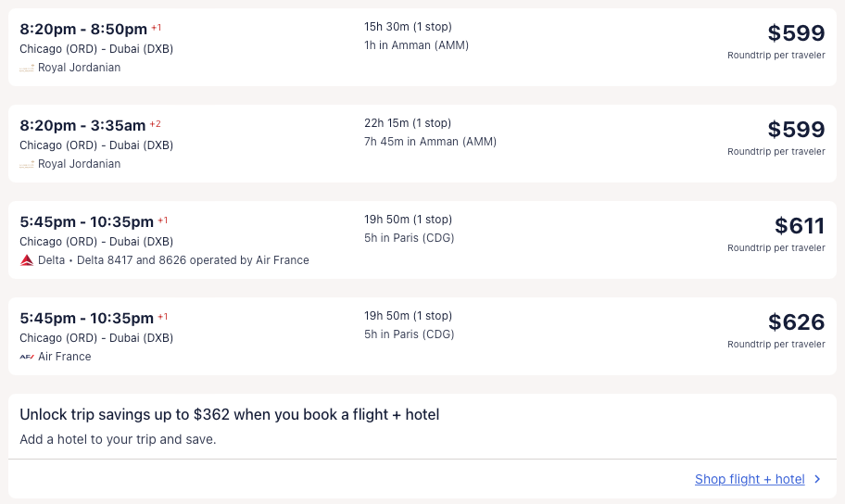Choose the $626 roundtrip price
This screenshot has height=504, width=845.
(x=796, y=322)
